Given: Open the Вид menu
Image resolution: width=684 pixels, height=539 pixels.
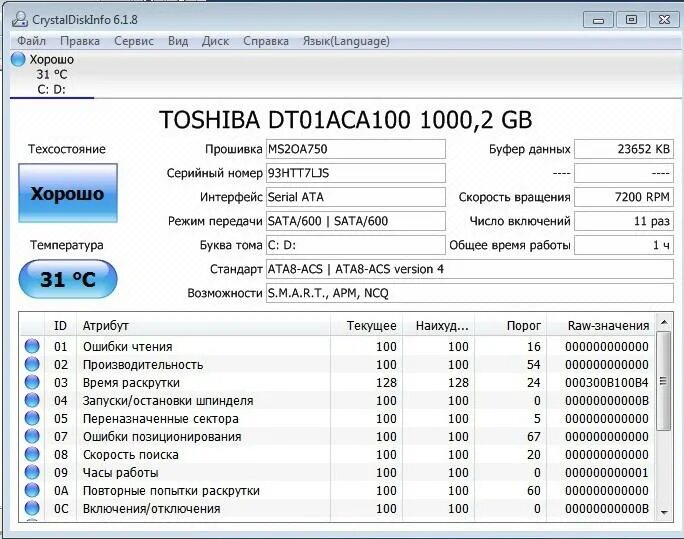Looking at the screenshot, I should (x=178, y=41).
